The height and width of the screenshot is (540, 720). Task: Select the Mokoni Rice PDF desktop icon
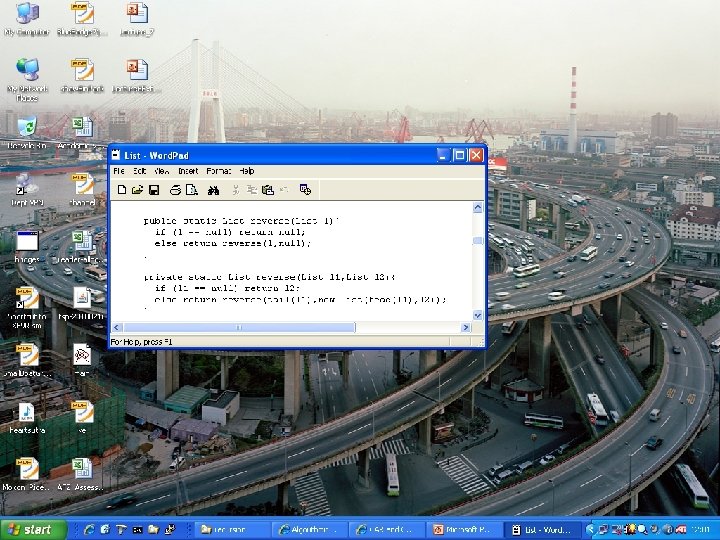coord(27,474)
